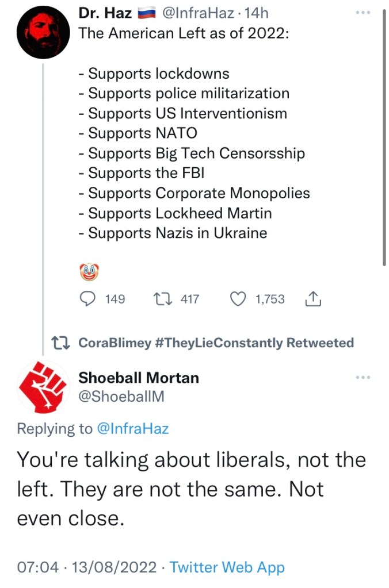Click the 14h tweet time
Screen dimensions: 389x588
[x=257, y=13]
